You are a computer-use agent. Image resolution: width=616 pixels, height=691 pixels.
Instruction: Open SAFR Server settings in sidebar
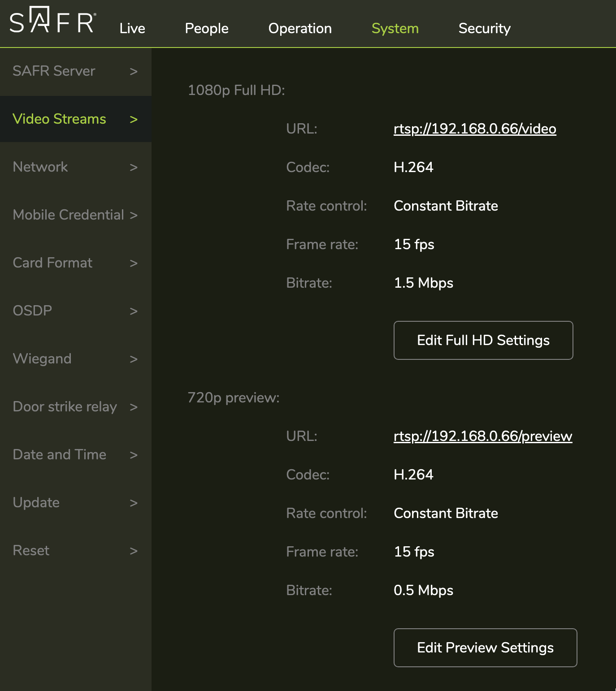click(54, 71)
